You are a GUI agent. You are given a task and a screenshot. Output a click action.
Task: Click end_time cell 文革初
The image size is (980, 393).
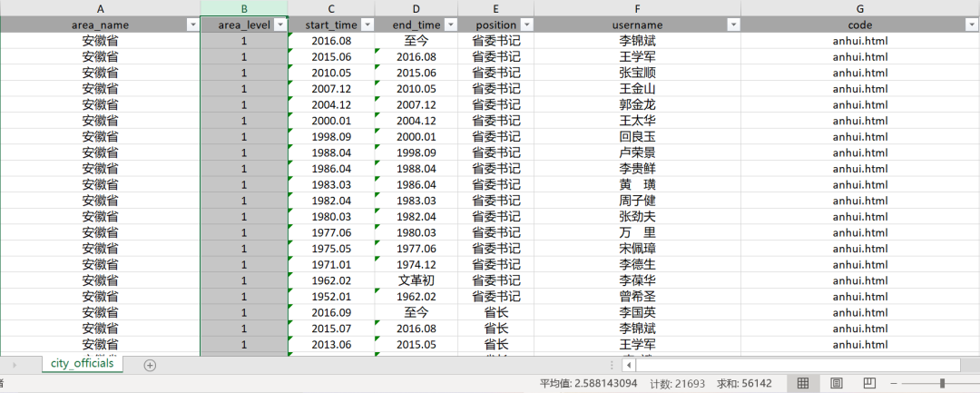tap(416, 280)
